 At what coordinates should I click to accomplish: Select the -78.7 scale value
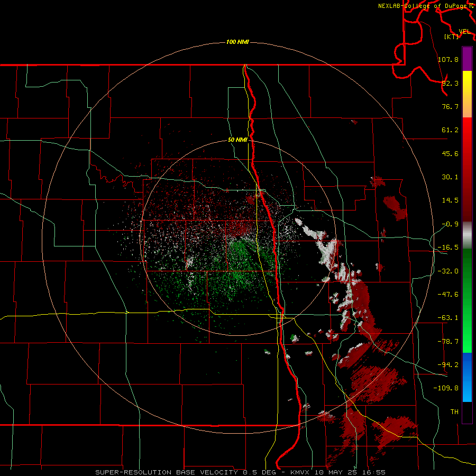[448, 342]
